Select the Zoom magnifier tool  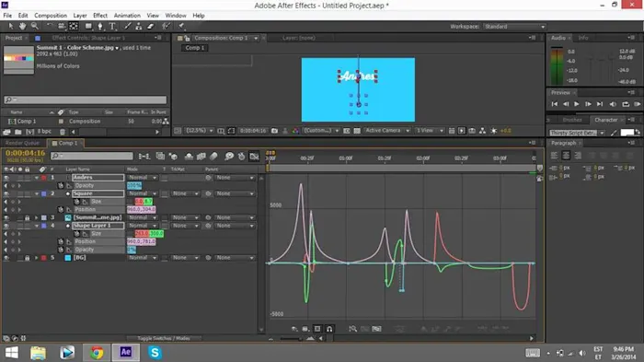pyautogui.click(x=35, y=27)
